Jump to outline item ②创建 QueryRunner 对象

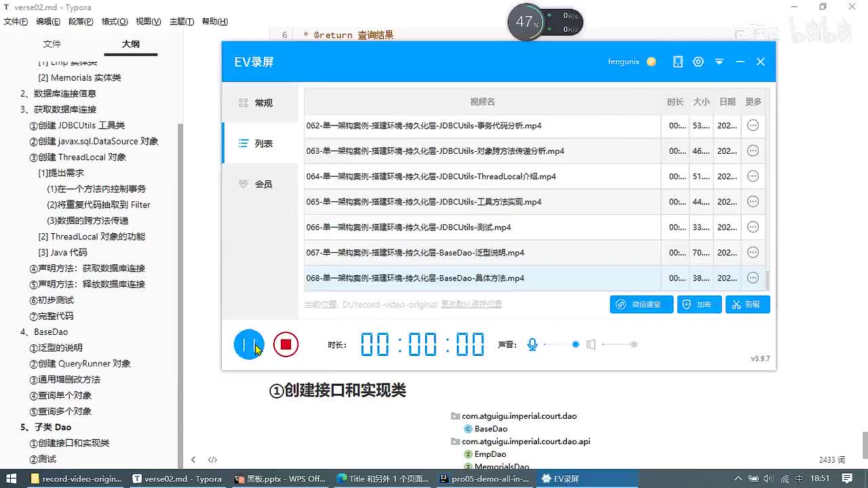[80, 363]
